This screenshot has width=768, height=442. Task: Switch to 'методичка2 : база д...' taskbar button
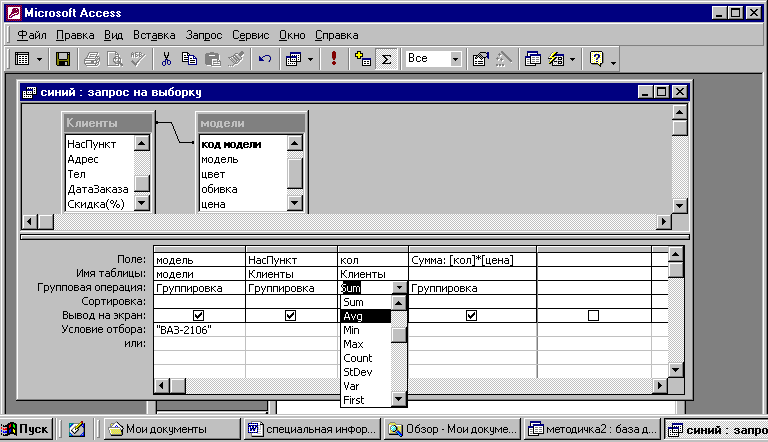tap(592, 429)
